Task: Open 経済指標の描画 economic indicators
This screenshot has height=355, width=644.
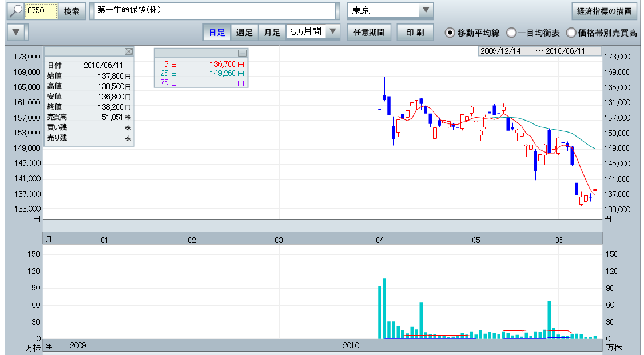Action: click(604, 11)
